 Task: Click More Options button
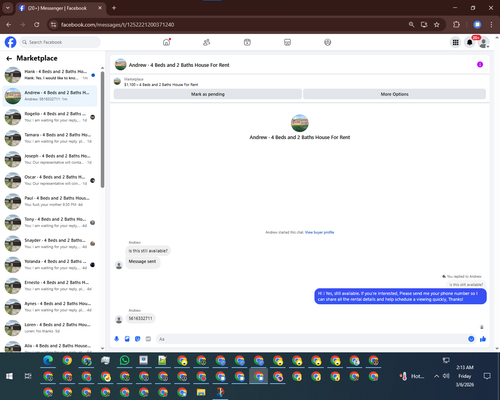(394, 94)
